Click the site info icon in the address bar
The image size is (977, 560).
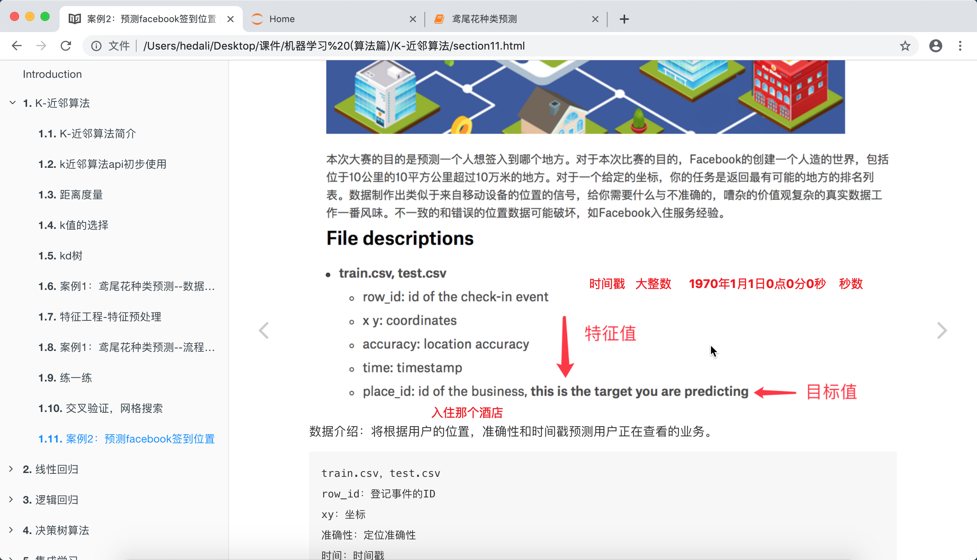point(96,46)
